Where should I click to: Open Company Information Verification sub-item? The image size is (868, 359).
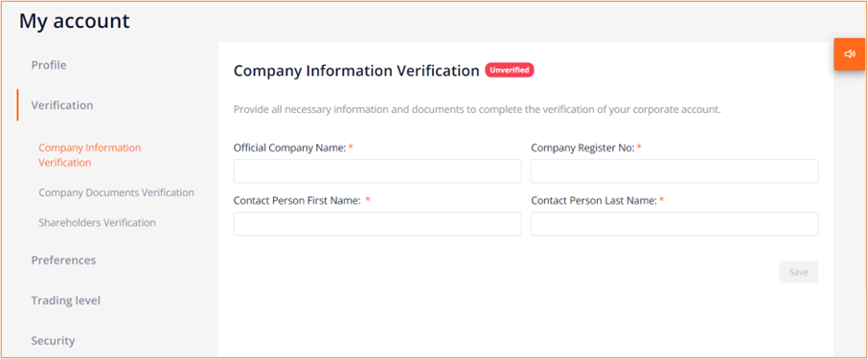pyautogui.click(x=90, y=155)
